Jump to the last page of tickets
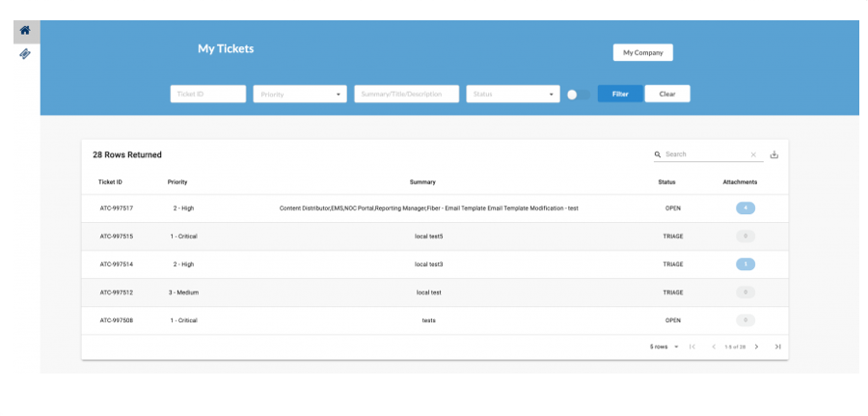This screenshot has width=868, height=416. coord(777,347)
